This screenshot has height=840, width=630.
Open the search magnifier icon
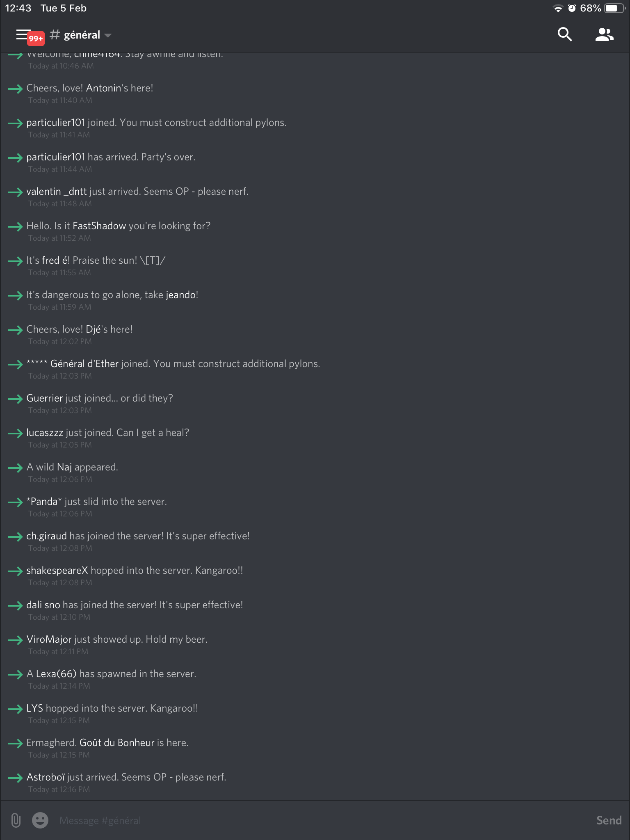pyautogui.click(x=565, y=34)
